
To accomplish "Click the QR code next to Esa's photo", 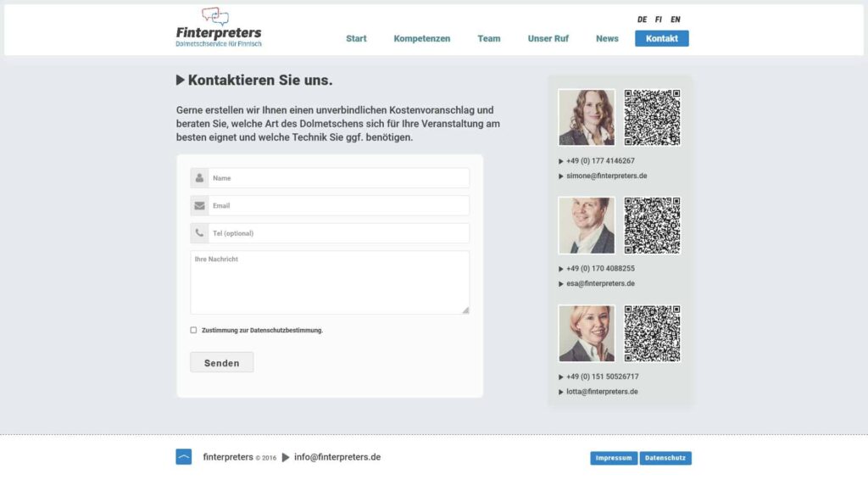I will (652, 226).
